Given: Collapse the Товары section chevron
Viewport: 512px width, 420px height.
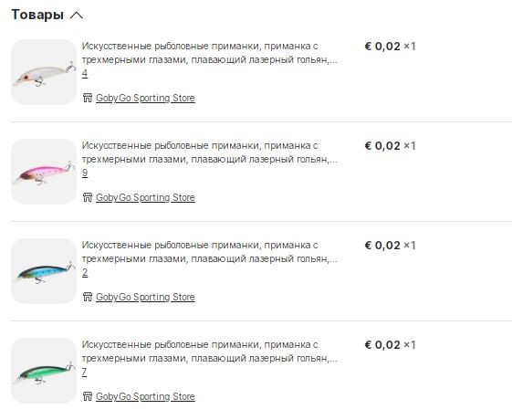Looking at the screenshot, I should click(77, 15).
